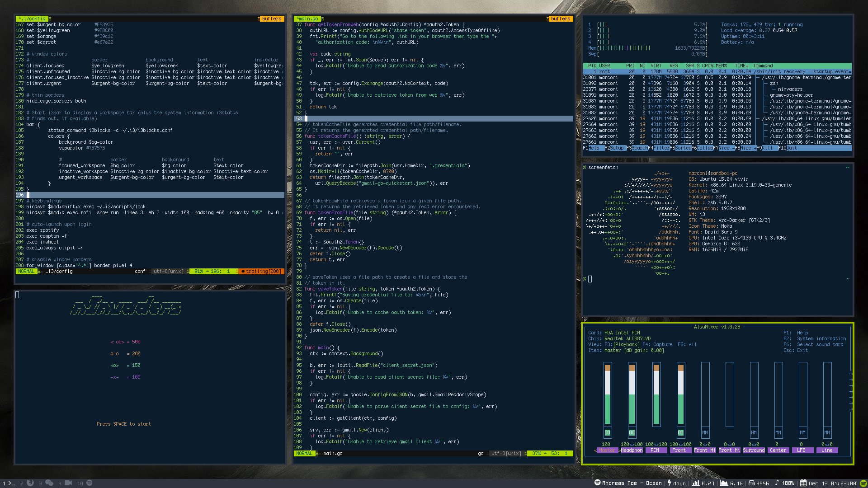Switch to workspace 4 video camera icon

[x=68, y=483]
